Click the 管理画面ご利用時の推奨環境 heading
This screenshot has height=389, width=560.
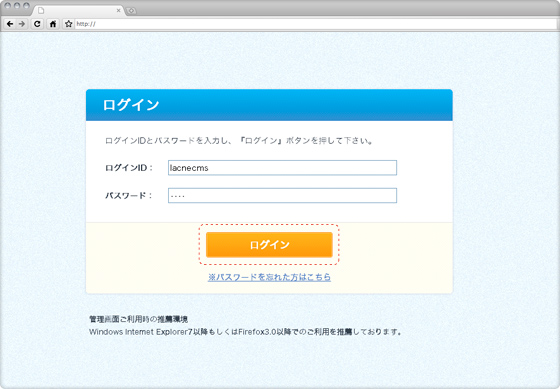[x=139, y=319]
